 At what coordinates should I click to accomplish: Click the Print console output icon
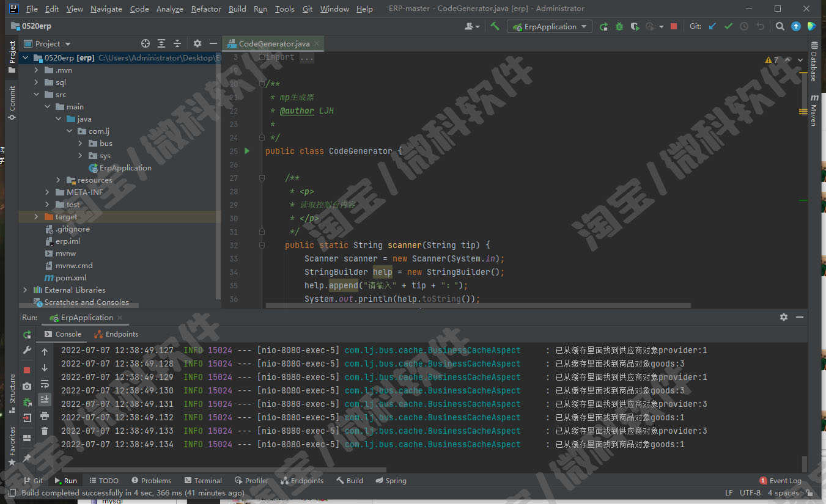pos(45,415)
